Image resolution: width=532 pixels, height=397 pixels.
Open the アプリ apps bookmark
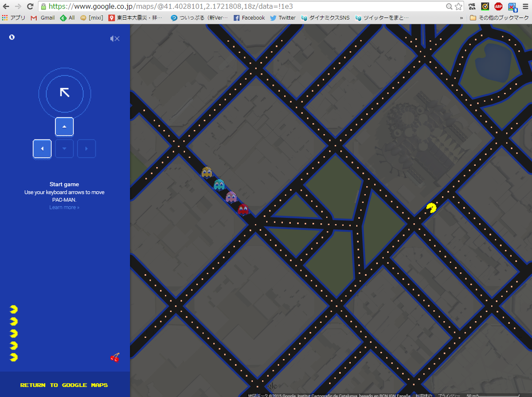pos(14,18)
